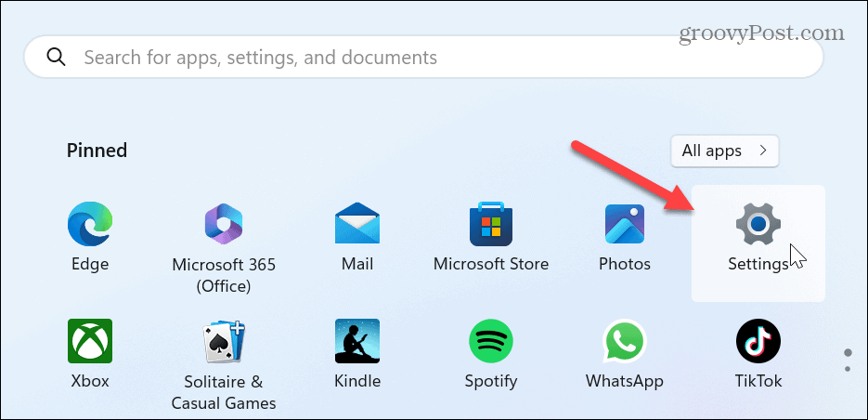Viewport: 868px width, 420px height.
Task: Click the search box for apps and settings
Action: point(423,57)
